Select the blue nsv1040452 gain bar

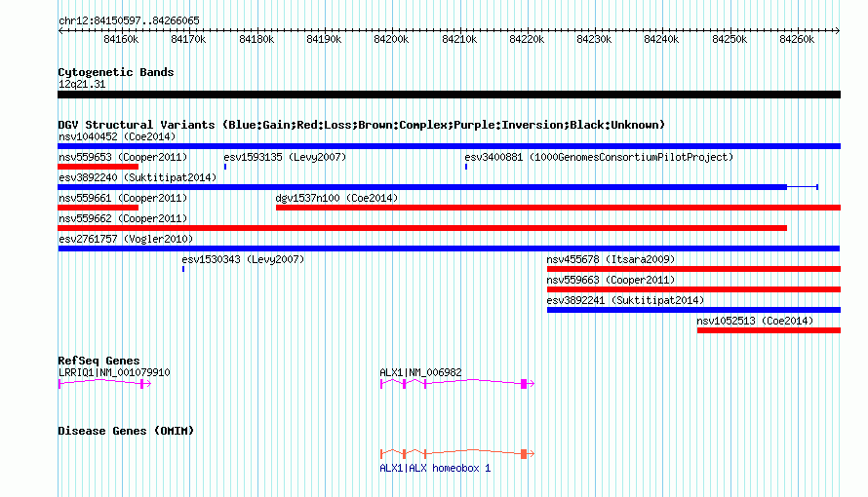click(x=449, y=146)
